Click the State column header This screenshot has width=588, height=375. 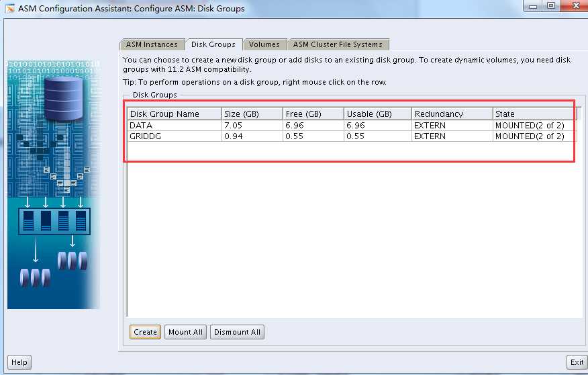[534, 114]
